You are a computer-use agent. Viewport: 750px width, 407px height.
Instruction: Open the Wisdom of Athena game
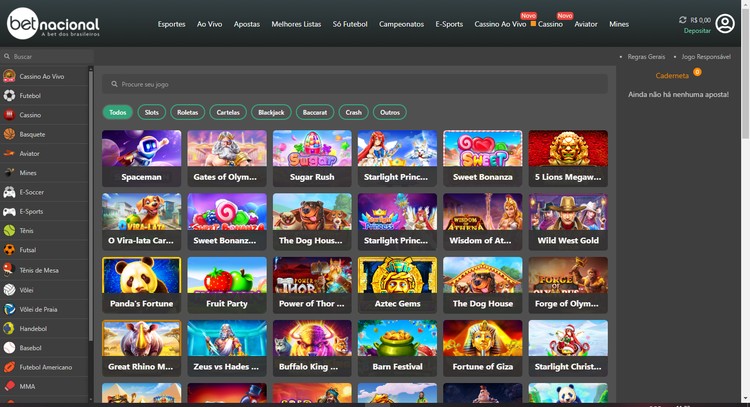point(483,221)
